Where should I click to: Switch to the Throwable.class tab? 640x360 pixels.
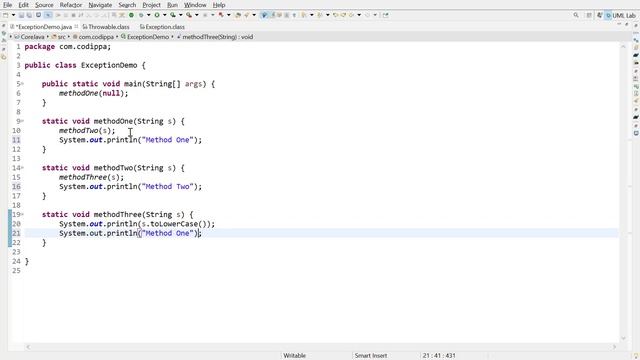coord(106,27)
